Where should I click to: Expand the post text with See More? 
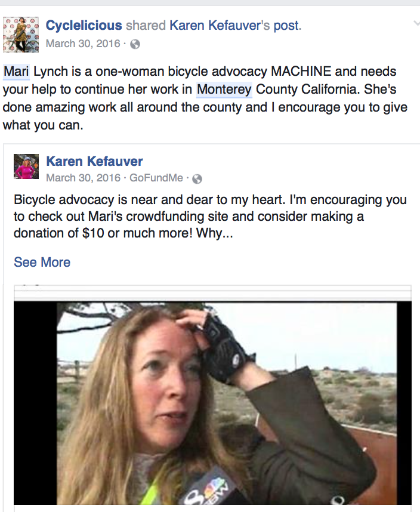pyautogui.click(x=42, y=262)
